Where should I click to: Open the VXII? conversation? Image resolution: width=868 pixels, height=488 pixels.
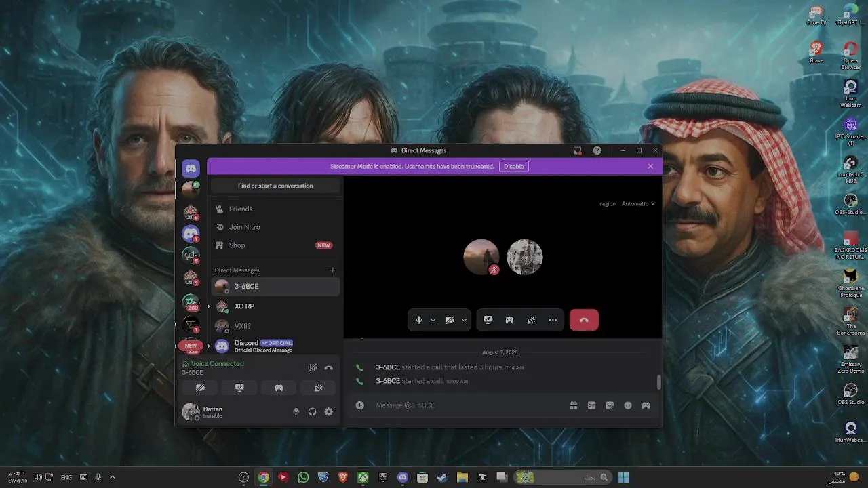pos(275,326)
